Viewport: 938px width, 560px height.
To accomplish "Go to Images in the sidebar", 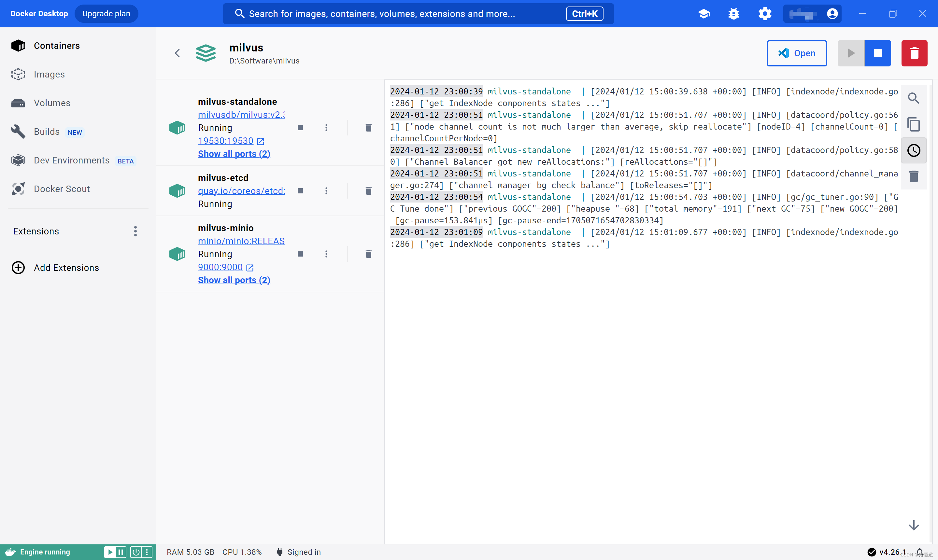I will pos(49,74).
